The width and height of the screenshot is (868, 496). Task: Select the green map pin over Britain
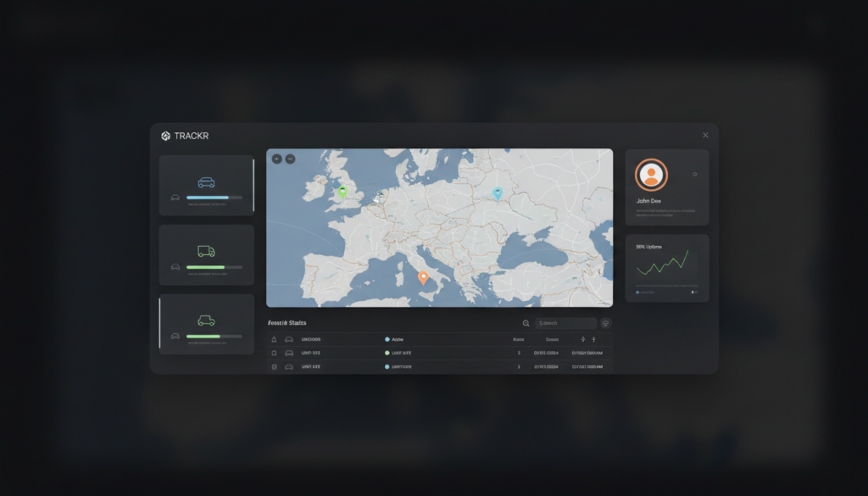342,192
